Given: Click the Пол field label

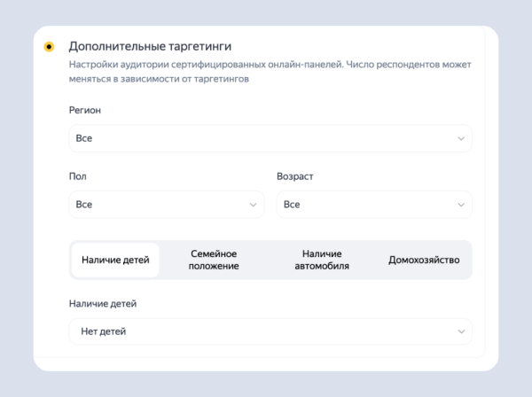Looking at the screenshot, I should 77,176.
